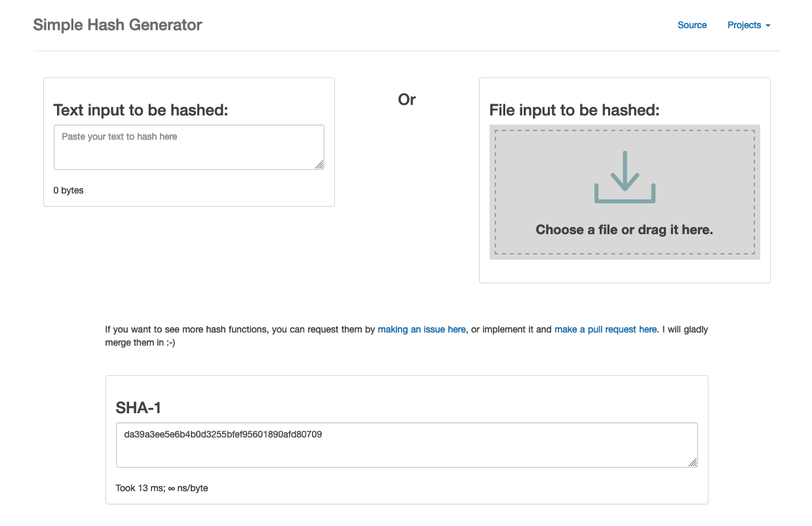Click the 'File input to be hashed' heading

(x=575, y=110)
